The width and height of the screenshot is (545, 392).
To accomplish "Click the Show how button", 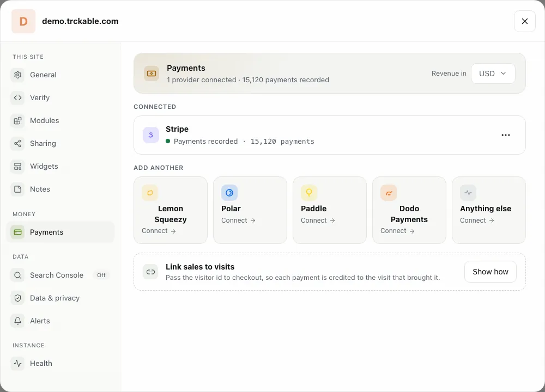I will pos(490,272).
